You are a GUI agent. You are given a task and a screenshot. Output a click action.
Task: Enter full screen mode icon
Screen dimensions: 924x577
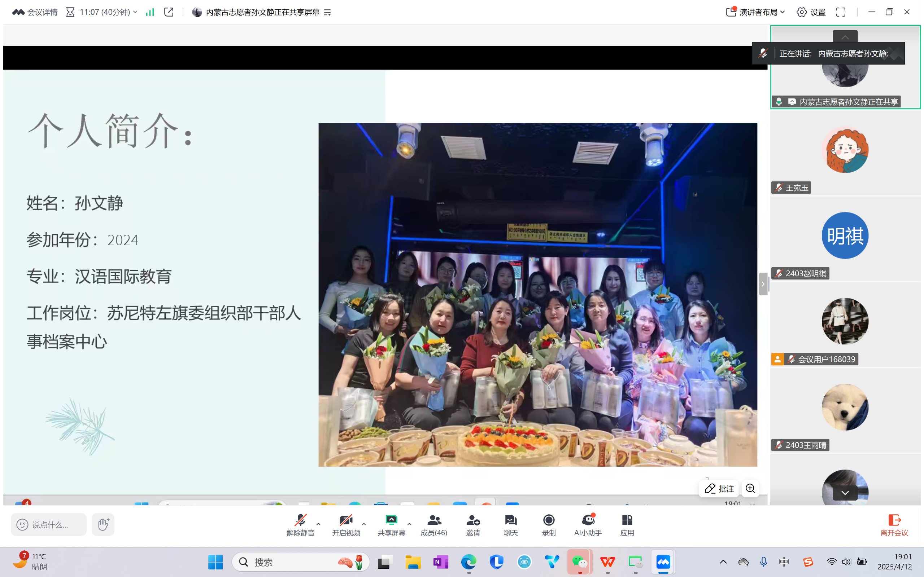point(841,12)
